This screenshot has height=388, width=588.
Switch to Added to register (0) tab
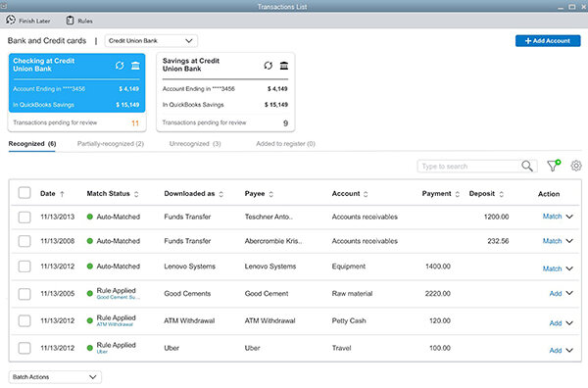[285, 144]
